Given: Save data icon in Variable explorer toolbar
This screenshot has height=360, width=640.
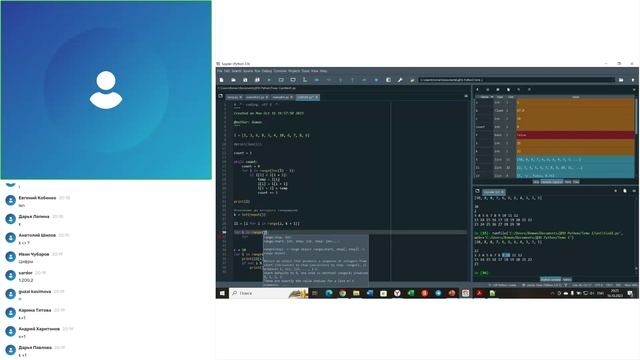Looking at the screenshot, I should 488,89.
